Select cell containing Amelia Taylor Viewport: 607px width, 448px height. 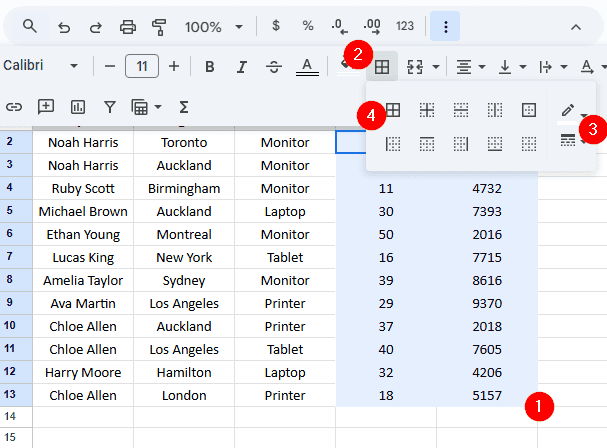pyautogui.click(x=83, y=280)
